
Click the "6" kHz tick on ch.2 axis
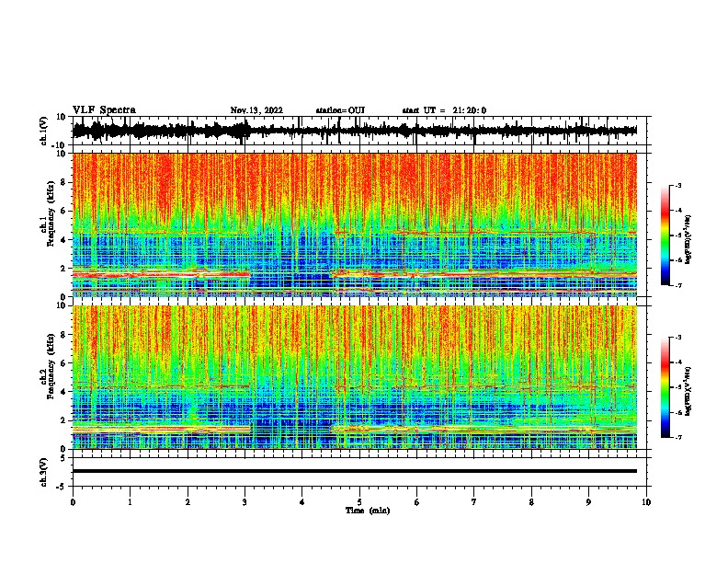point(63,363)
